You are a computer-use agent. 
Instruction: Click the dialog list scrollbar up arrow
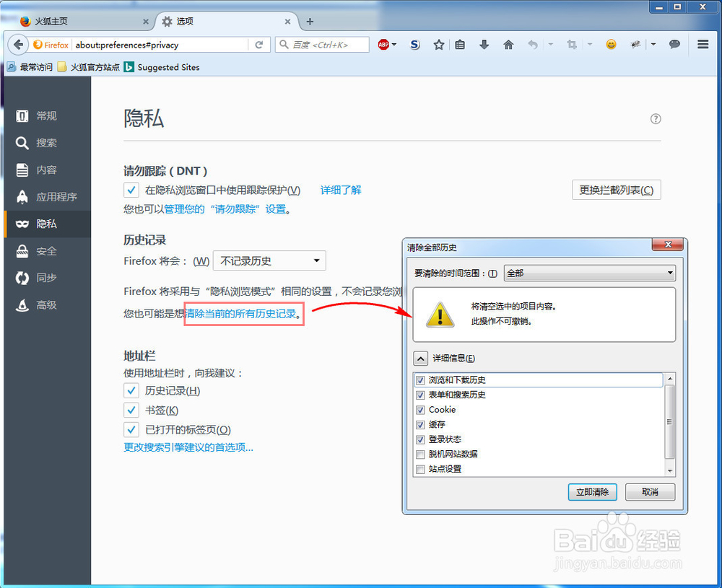(670, 379)
